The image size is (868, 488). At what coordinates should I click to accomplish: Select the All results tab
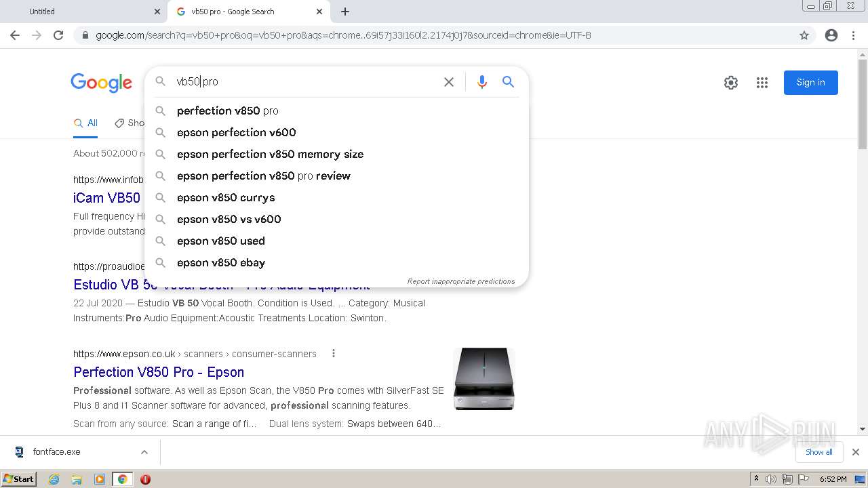[x=85, y=123]
